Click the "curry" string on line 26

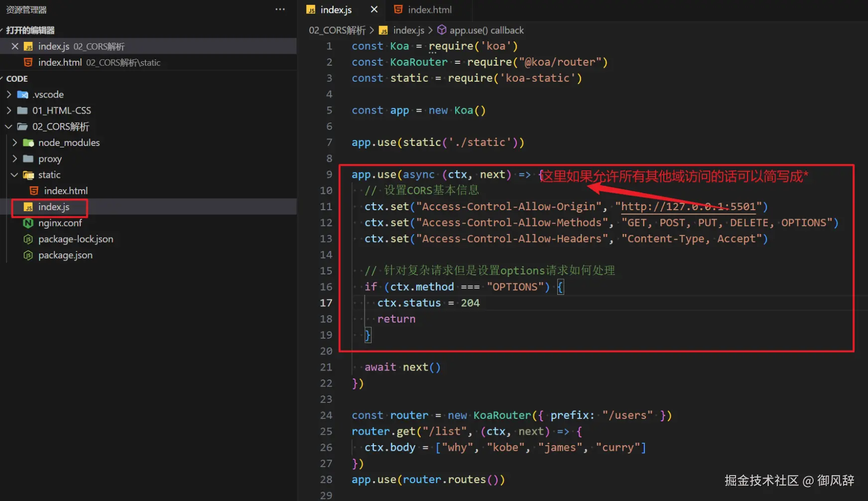point(618,448)
